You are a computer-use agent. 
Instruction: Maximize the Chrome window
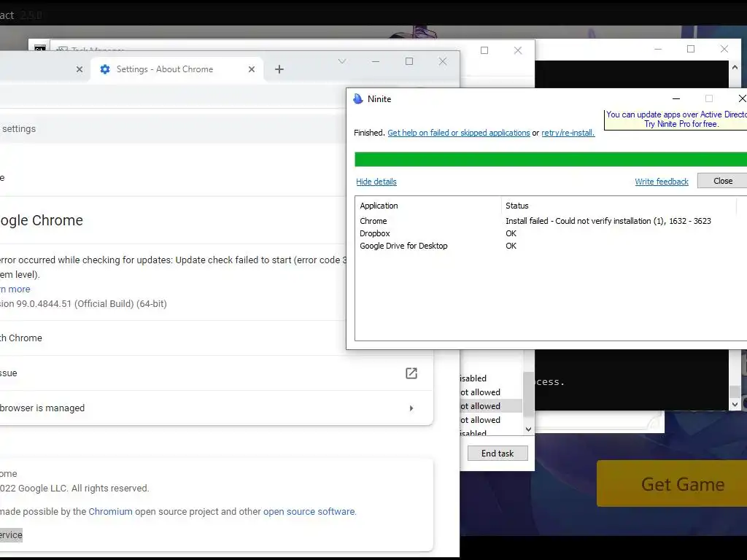pyautogui.click(x=409, y=61)
